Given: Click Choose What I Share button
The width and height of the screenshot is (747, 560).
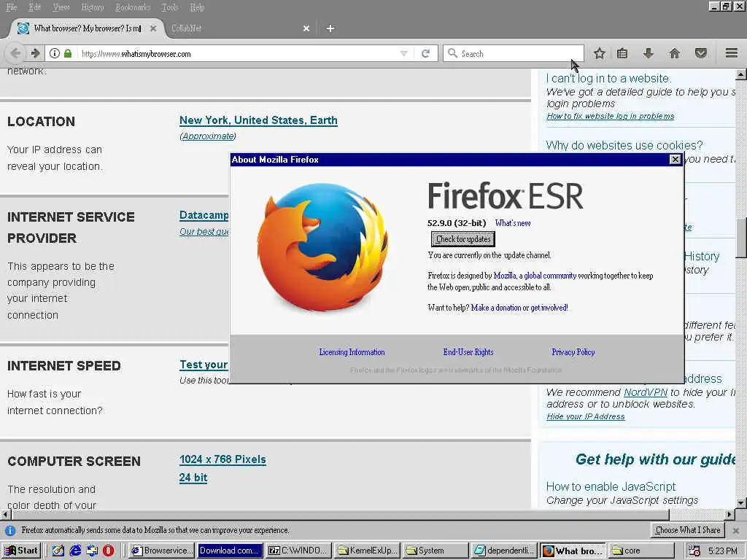Looking at the screenshot, I should point(687,530).
